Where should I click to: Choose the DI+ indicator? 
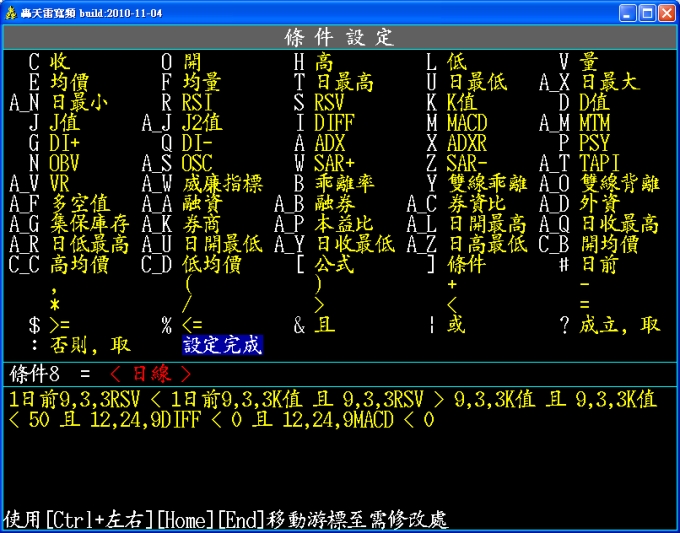point(64,143)
